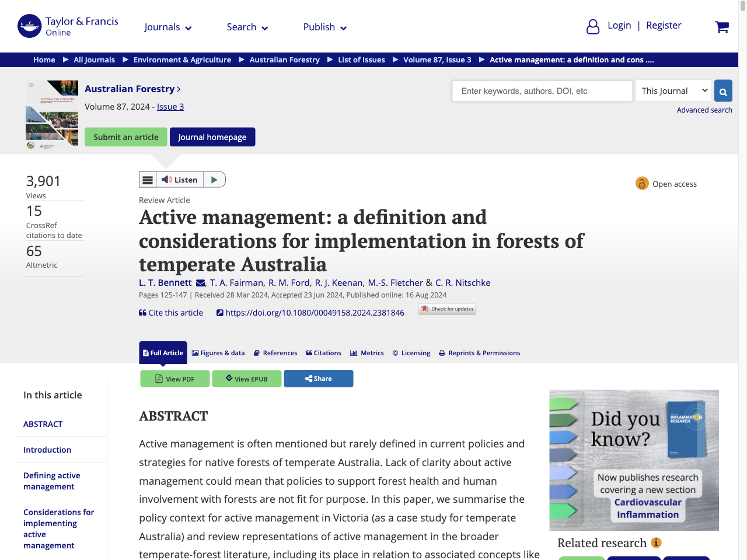Screen dimensions: 747x560
Task: Switch to the Figures & data tab
Action: tap(218, 352)
